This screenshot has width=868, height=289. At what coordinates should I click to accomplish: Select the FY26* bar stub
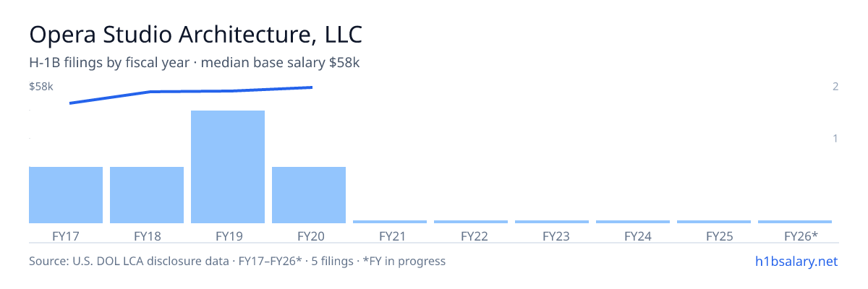[x=795, y=222]
